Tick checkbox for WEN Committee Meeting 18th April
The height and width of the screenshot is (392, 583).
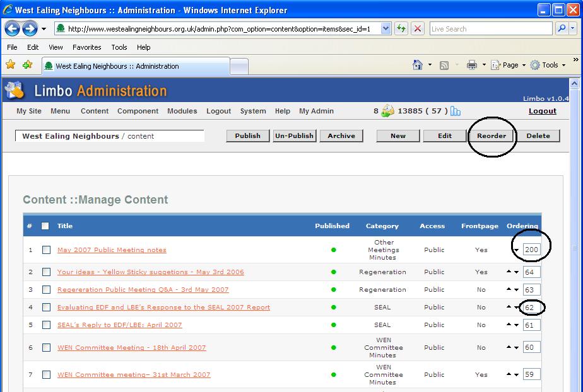coord(46,347)
